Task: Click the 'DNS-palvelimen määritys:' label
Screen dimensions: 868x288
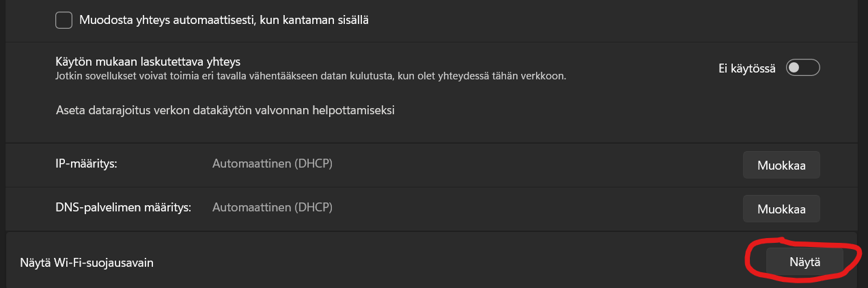Action: (123, 207)
